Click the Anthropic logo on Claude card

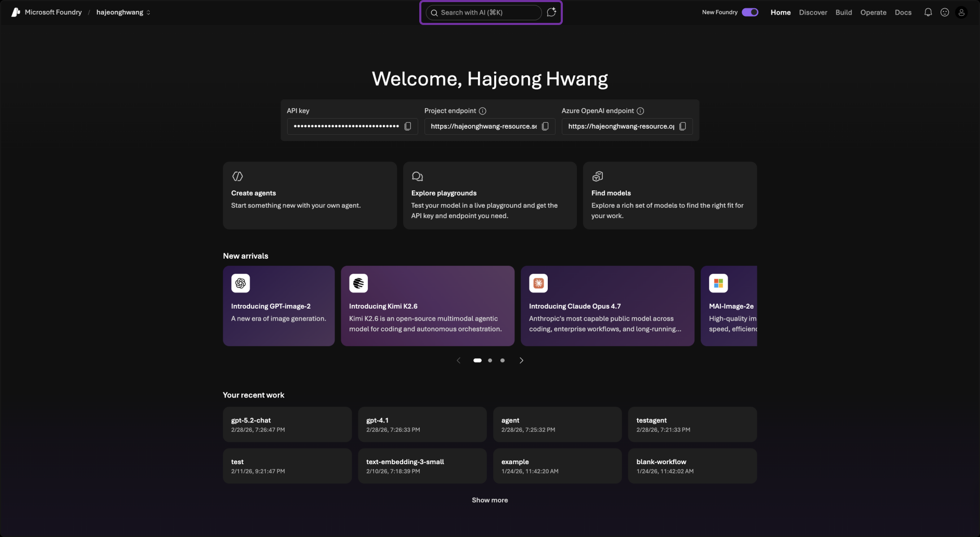tap(538, 283)
